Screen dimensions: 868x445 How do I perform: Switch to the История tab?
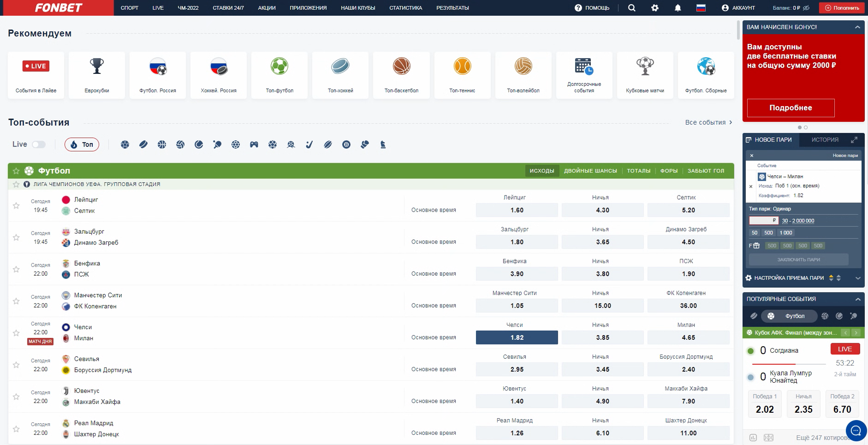[x=825, y=140]
